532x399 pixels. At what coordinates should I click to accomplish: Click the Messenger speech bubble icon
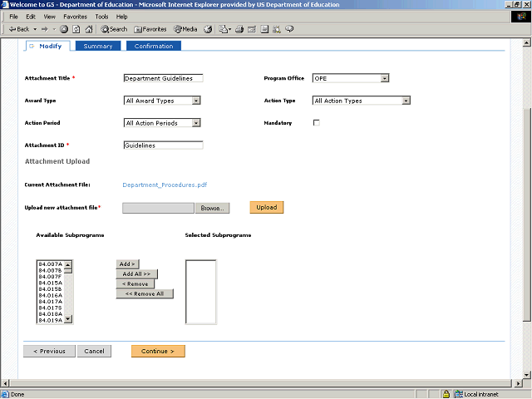289,29
